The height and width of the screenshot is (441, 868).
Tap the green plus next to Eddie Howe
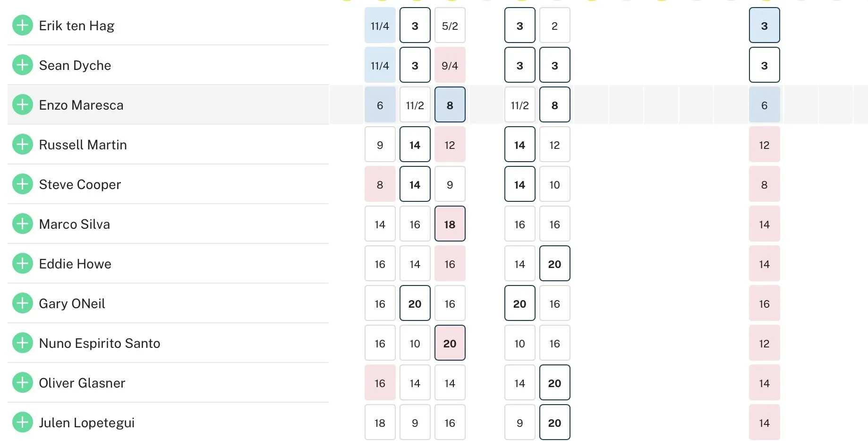click(x=22, y=264)
